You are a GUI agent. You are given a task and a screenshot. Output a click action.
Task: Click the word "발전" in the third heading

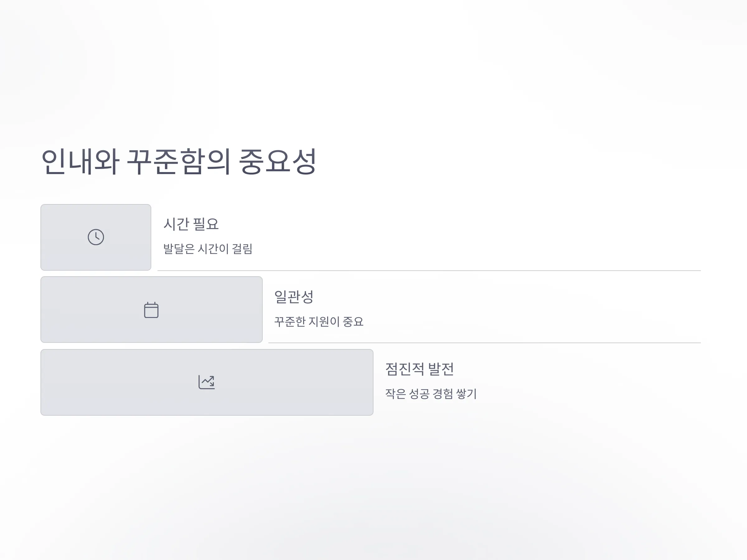(x=441, y=369)
